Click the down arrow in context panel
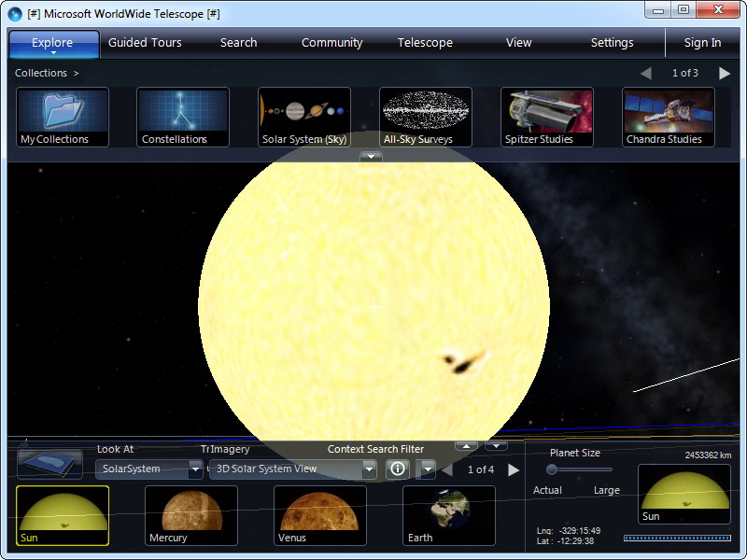Viewport: 747px width, 560px height. 497,446
